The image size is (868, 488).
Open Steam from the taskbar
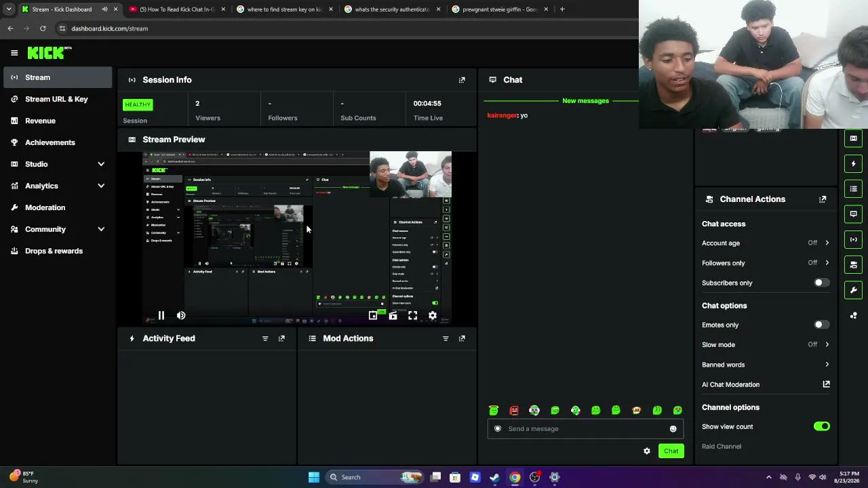click(495, 477)
